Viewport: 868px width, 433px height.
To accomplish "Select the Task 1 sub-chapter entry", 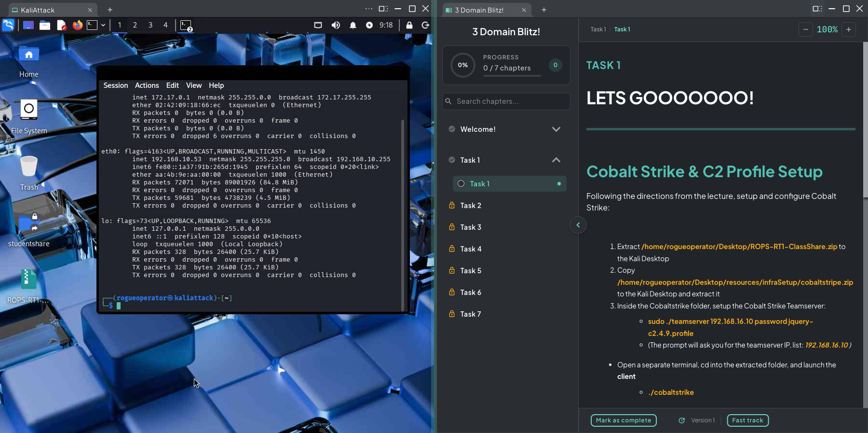I will (509, 184).
